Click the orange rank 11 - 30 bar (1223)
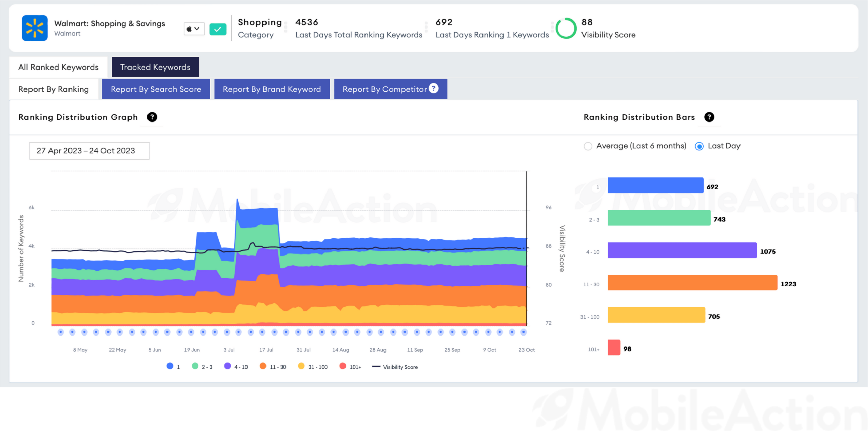 (x=692, y=282)
